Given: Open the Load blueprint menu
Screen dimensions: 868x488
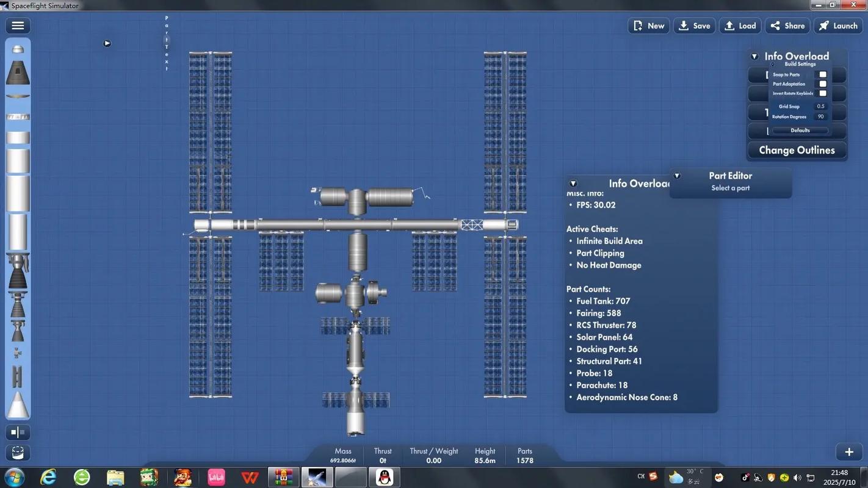Looking at the screenshot, I should 740,26.
